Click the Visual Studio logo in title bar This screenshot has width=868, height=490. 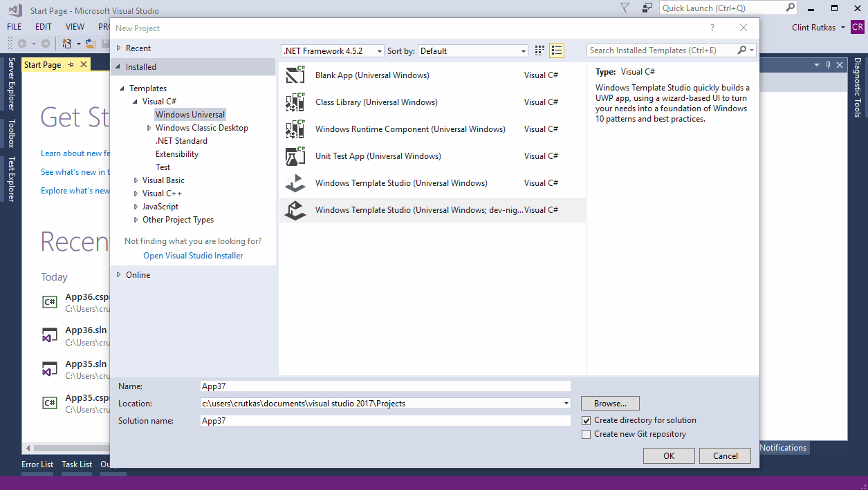tap(15, 10)
